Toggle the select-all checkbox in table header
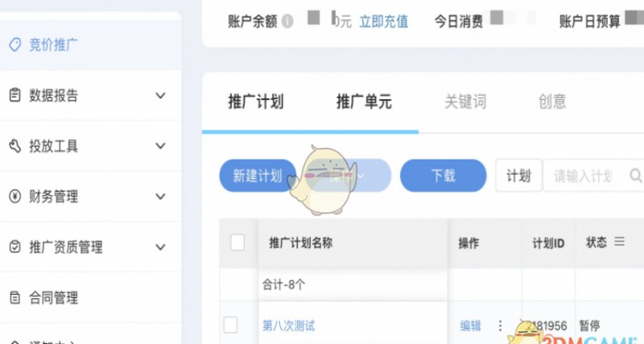644x344 pixels. (237, 242)
